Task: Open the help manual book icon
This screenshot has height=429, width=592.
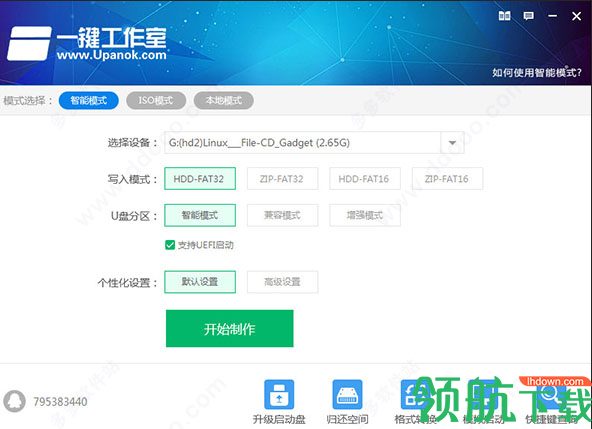Action: (x=504, y=16)
